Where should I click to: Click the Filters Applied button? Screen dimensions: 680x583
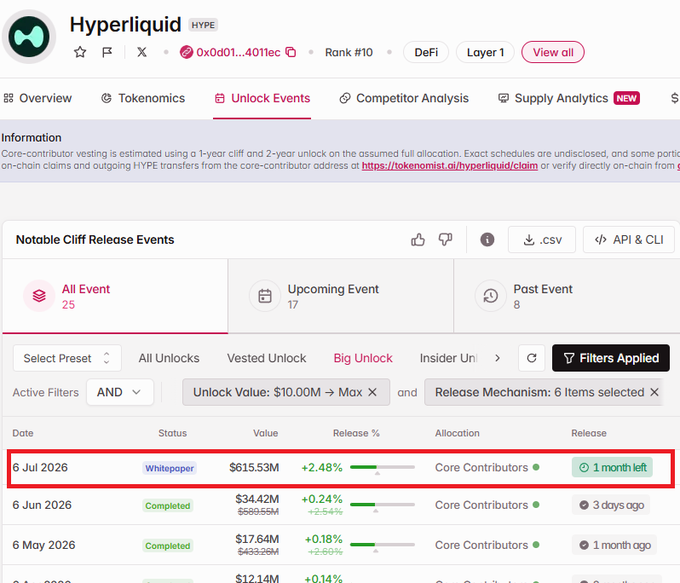click(611, 358)
